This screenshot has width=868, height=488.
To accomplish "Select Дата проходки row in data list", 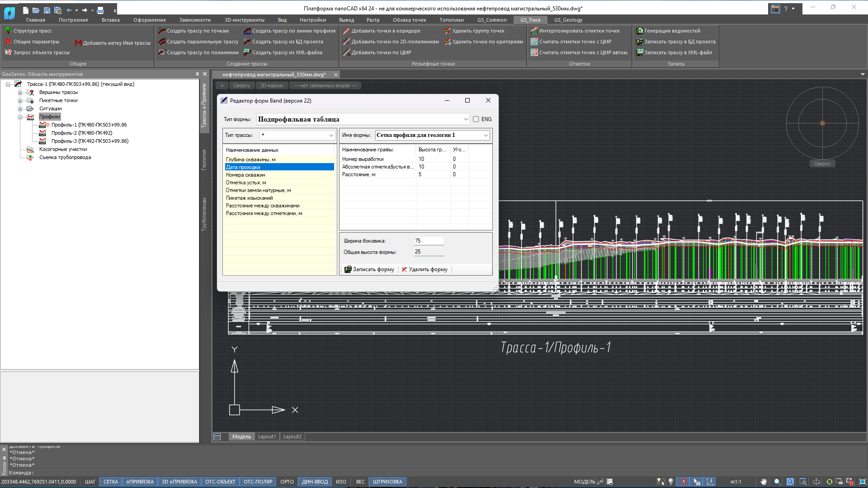I will tap(279, 167).
